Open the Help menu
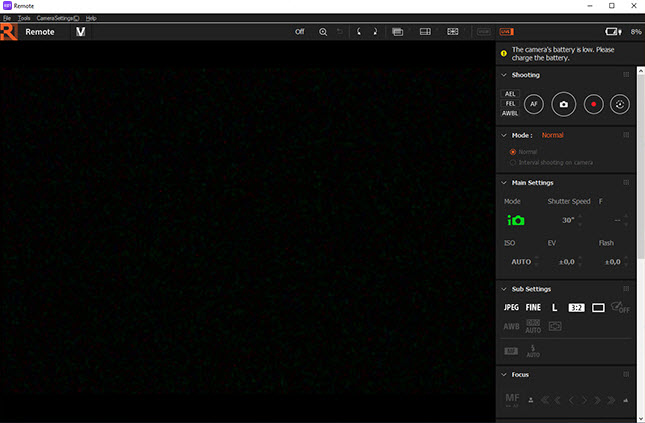 click(91, 18)
